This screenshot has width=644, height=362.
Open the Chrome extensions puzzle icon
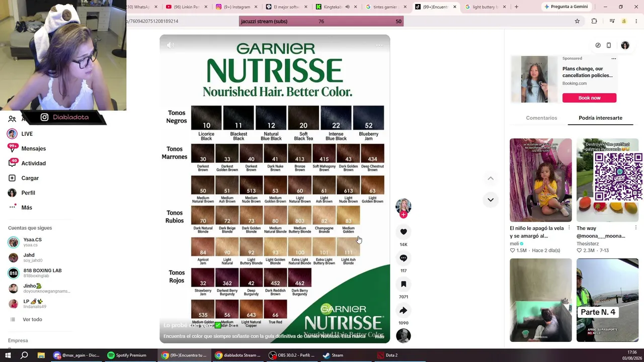[x=594, y=21]
